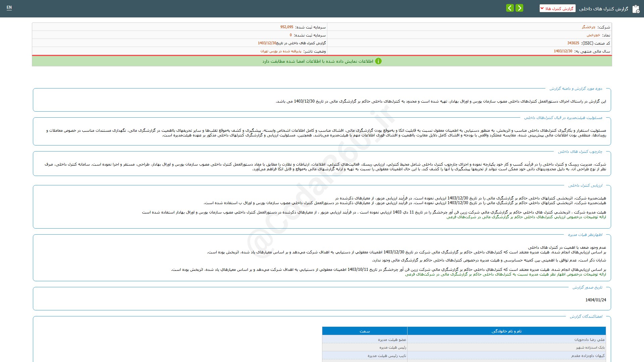The height and width of the screenshot is (362, 644).
Task: Click section title تاریخ صدور گزارش
Action: coord(587,287)
